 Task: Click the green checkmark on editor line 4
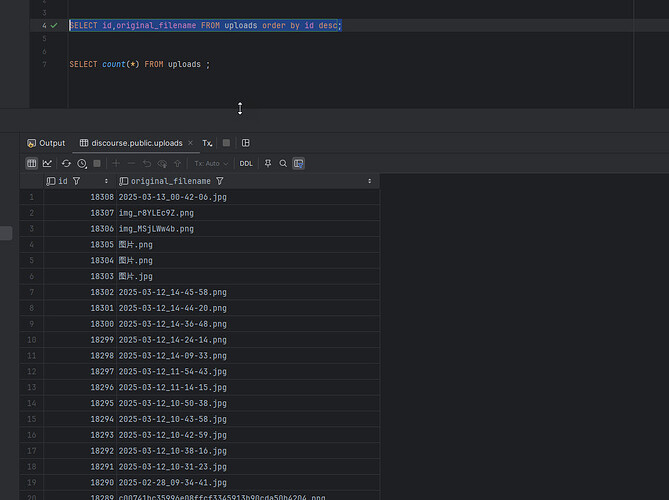(x=54, y=26)
